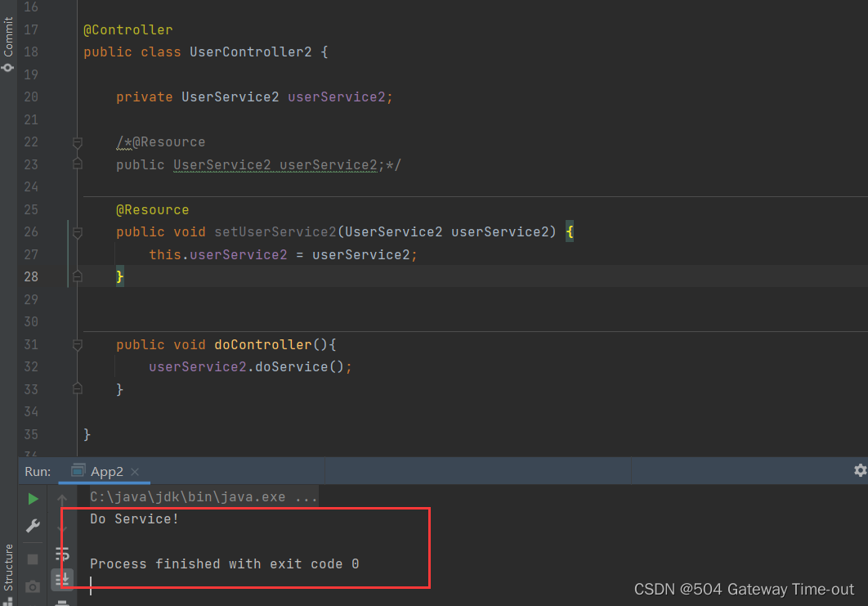Open the Structure tool window
This screenshot has height=606, width=868.
(x=8, y=573)
